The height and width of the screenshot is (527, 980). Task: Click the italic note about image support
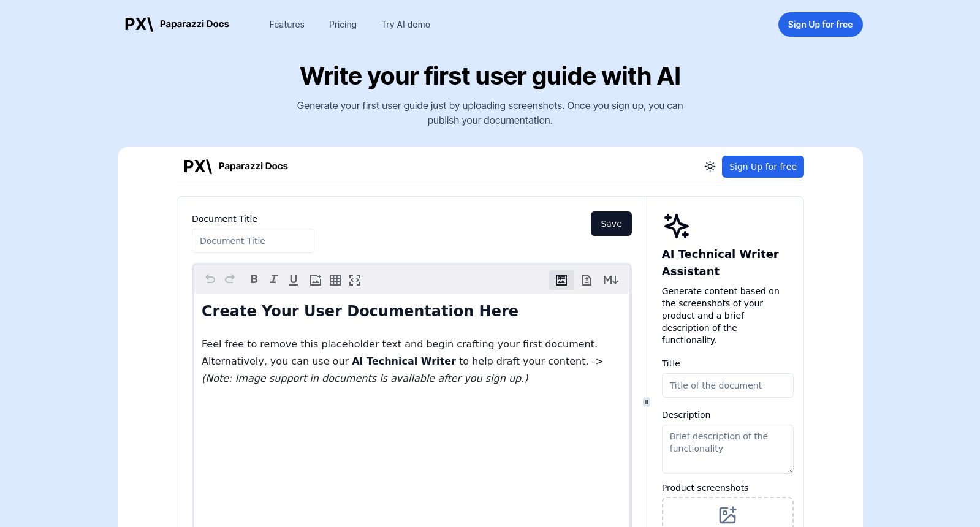click(365, 378)
